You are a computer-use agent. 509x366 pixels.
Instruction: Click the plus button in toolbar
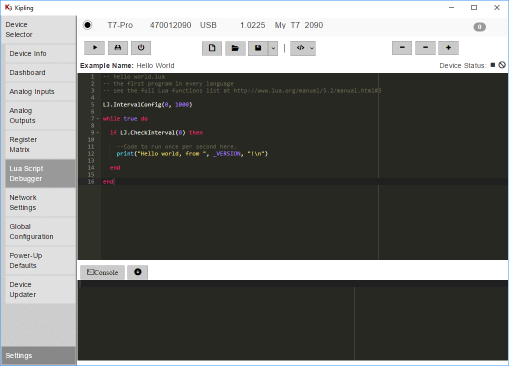coord(448,48)
